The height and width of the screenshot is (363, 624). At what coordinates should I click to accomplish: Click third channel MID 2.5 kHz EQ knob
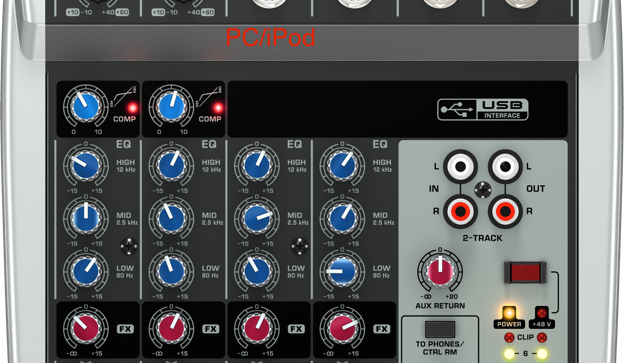click(257, 219)
